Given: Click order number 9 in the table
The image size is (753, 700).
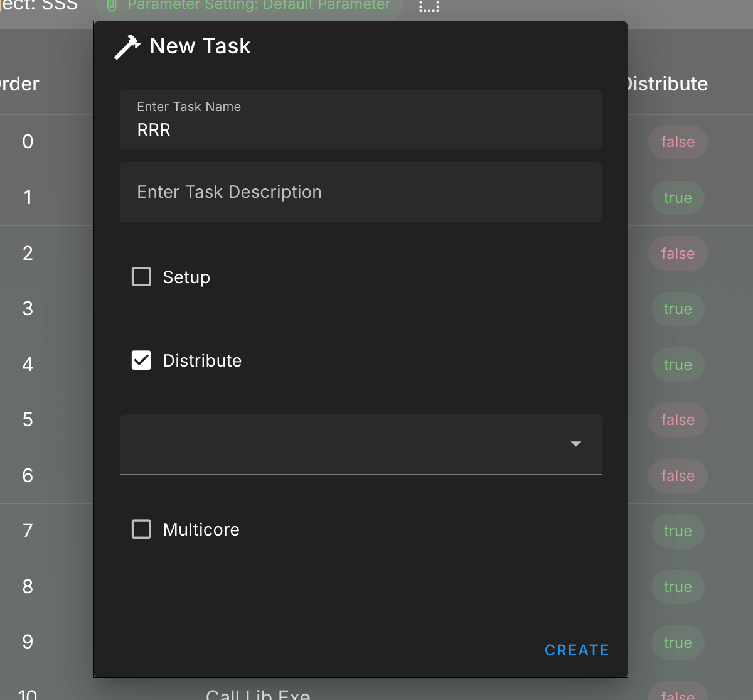Looking at the screenshot, I should [28, 642].
